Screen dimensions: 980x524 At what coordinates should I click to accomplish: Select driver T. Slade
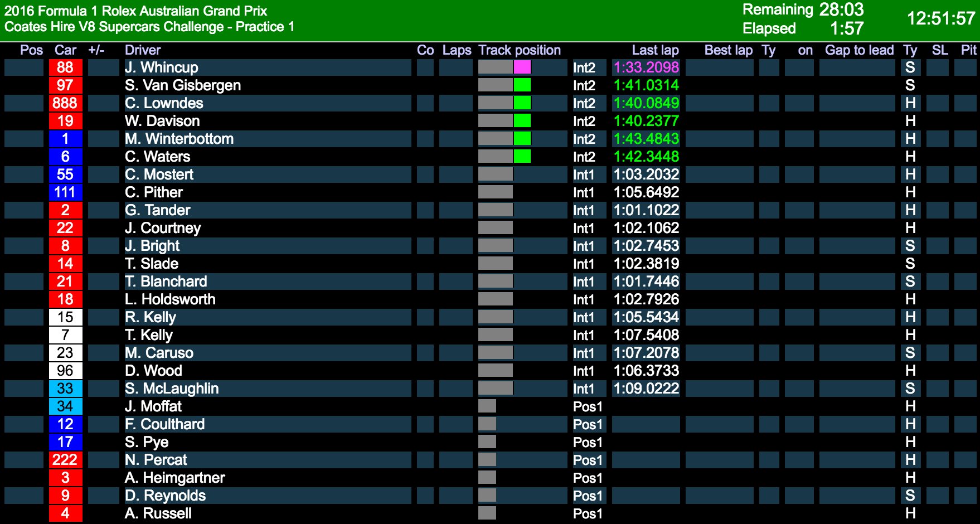coord(152,264)
